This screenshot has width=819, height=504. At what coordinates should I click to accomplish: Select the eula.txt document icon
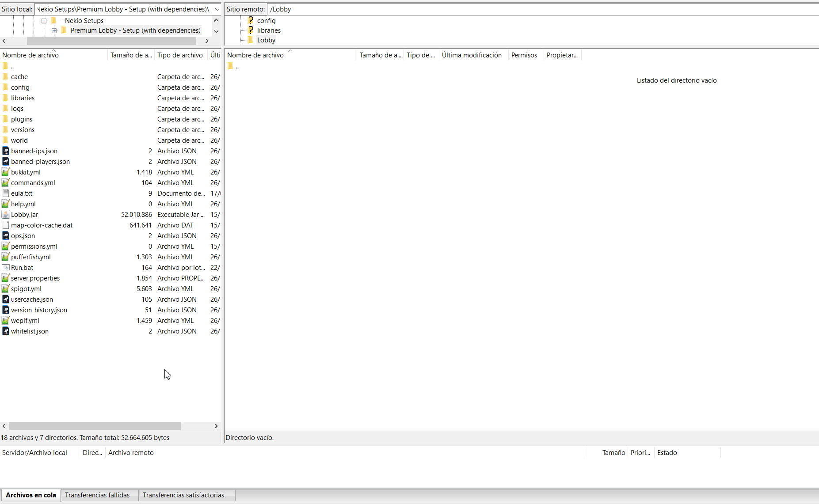[6, 193]
